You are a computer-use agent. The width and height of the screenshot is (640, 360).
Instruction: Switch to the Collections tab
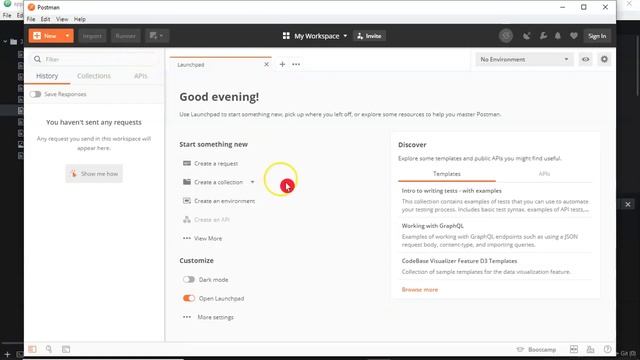click(x=94, y=76)
